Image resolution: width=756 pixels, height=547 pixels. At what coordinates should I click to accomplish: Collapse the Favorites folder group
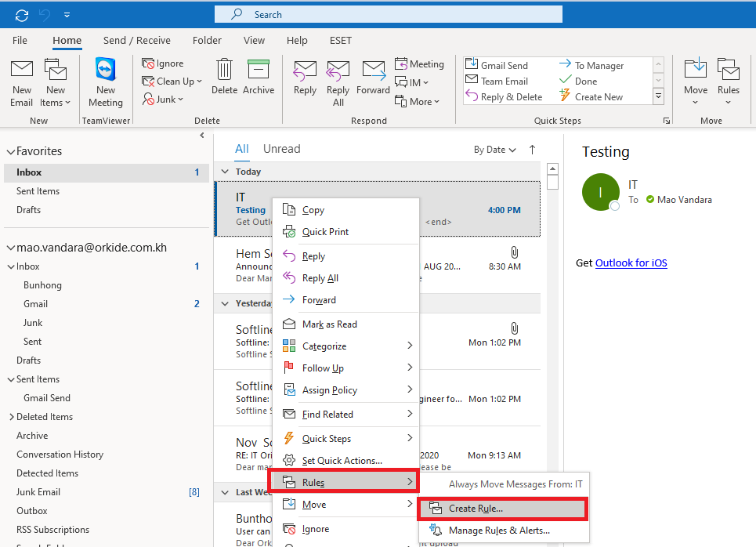(x=10, y=151)
